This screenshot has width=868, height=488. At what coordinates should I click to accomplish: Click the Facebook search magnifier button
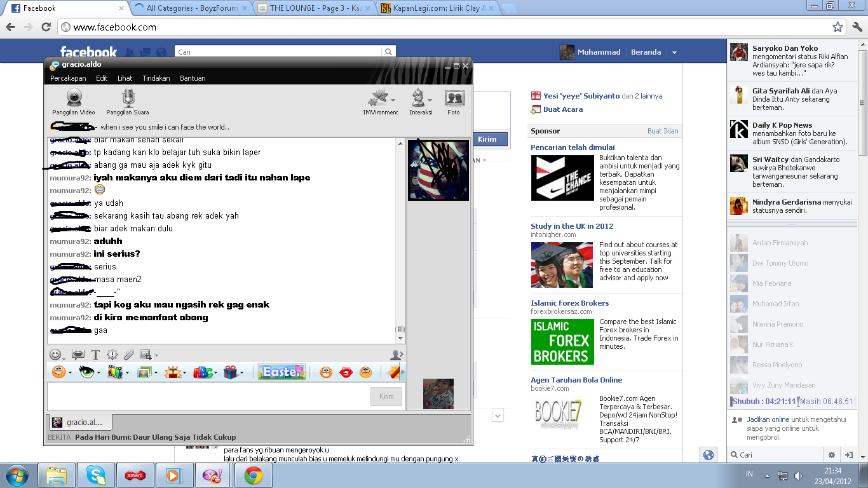tap(388, 52)
